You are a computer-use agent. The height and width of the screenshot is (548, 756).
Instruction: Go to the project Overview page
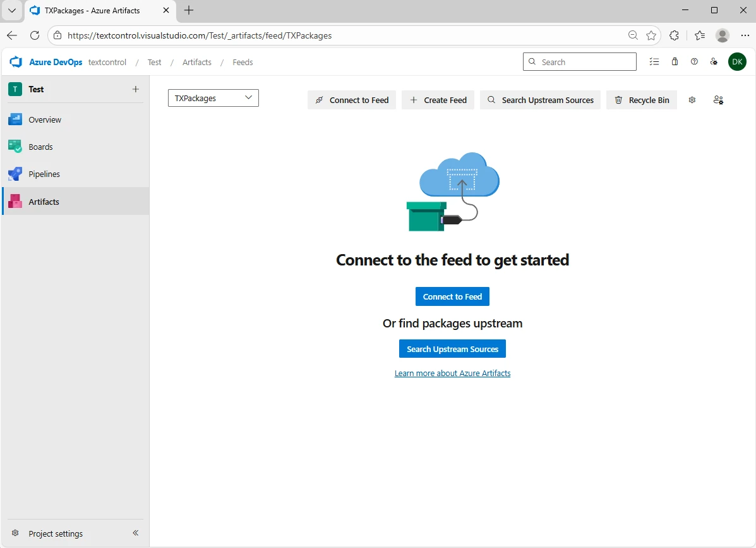(45, 119)
